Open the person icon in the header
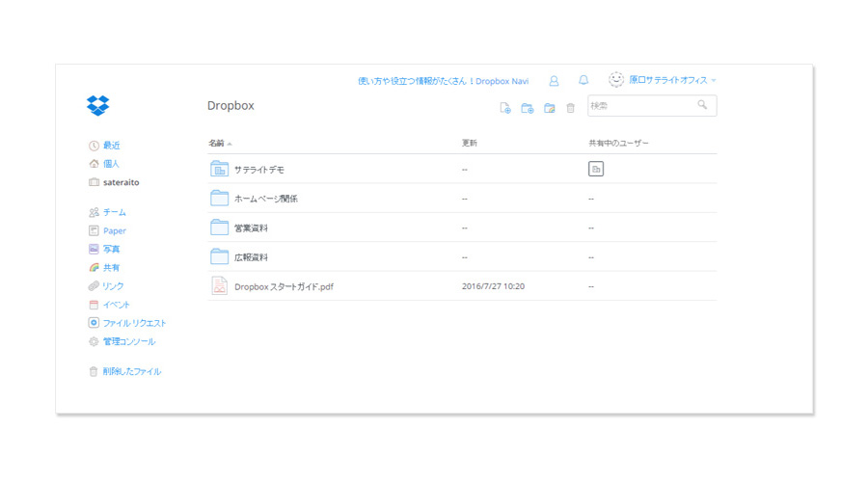868x482 pixels. (554, 81)
